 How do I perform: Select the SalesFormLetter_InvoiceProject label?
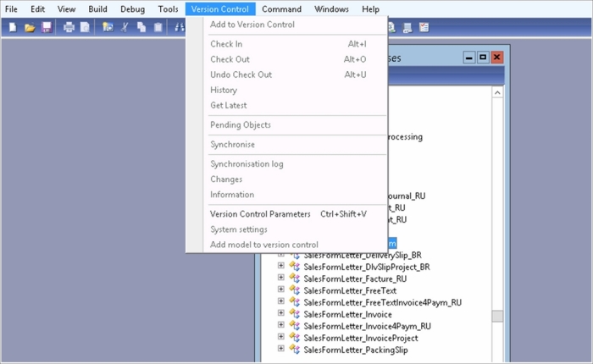pos(361,338)
